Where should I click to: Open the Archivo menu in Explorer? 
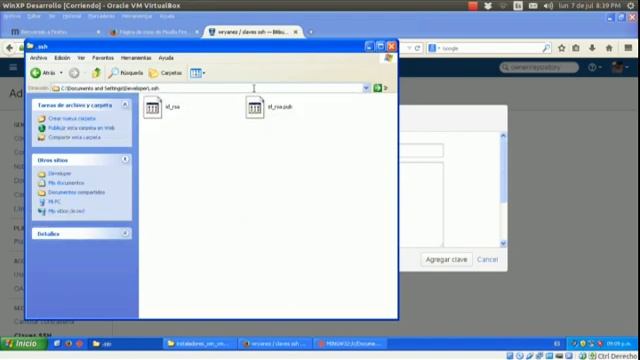(38, 58)
